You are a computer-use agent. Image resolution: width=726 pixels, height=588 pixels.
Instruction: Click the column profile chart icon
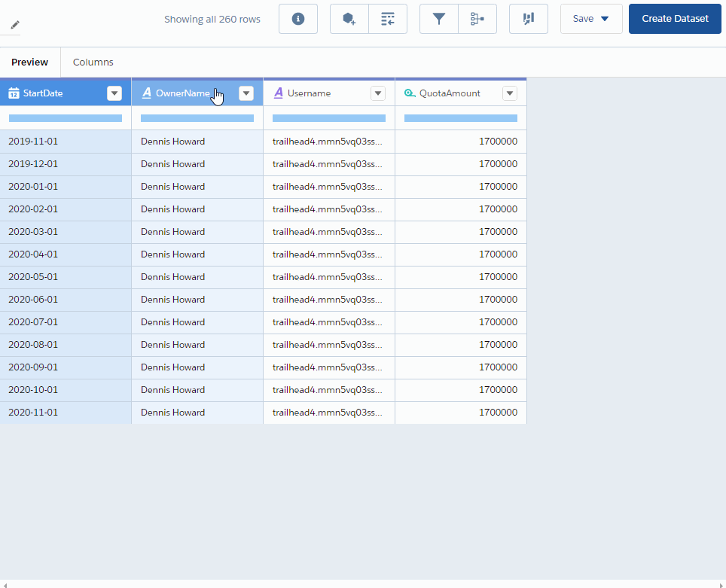tap(529, 19)
